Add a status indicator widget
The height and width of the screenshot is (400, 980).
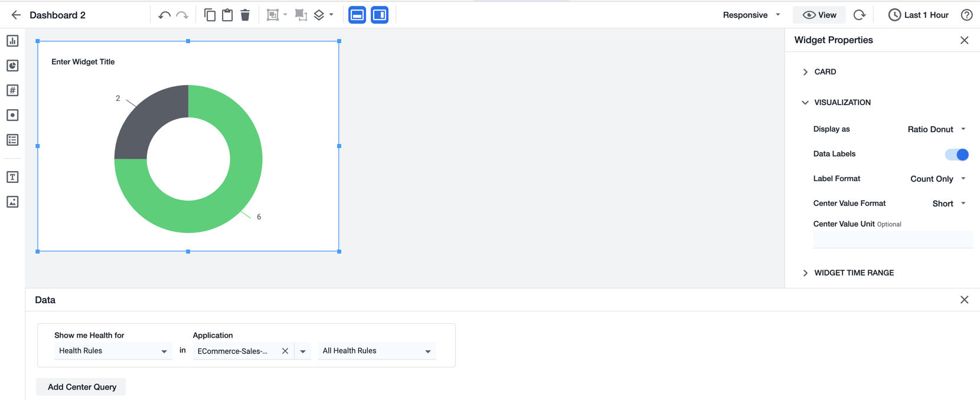pos(12,115)
